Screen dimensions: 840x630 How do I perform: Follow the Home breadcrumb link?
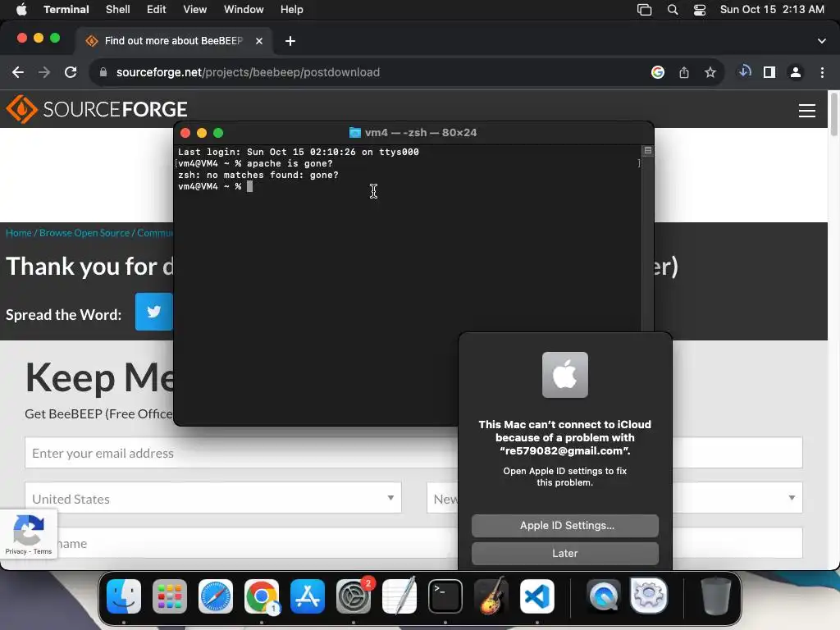pyautogui.click(x=18, y=233)
